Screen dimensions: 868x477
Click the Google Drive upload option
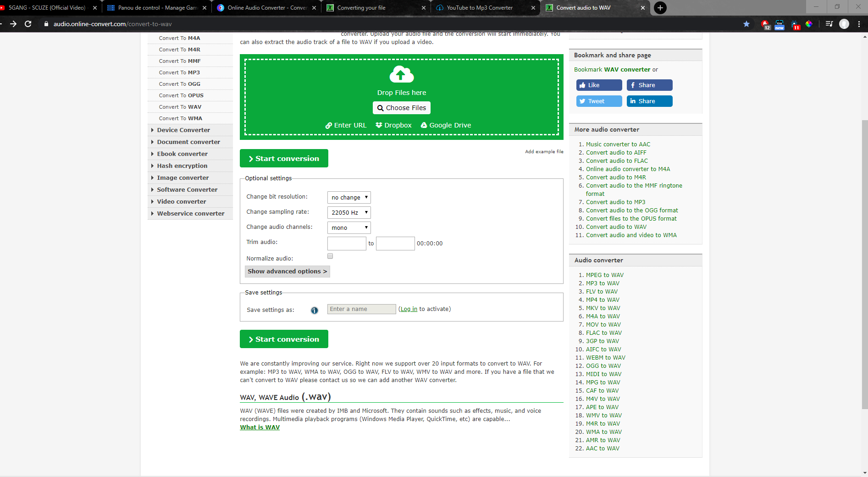pyautogui.click(x=446, y=125)
